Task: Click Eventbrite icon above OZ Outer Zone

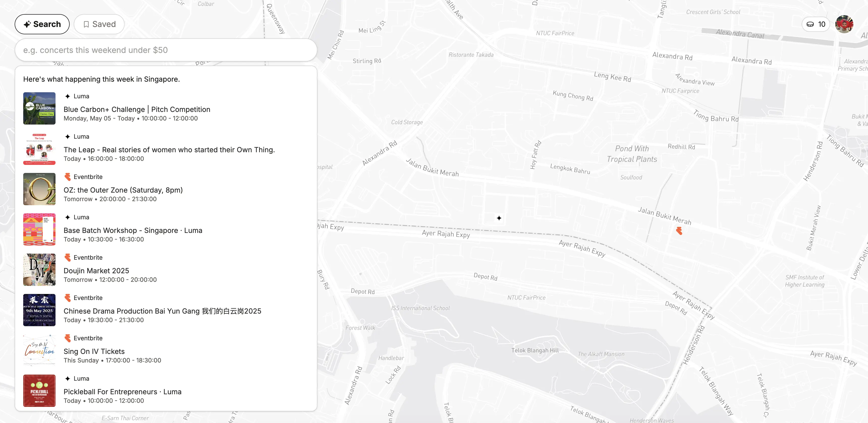Action: (x=67, y=177)
